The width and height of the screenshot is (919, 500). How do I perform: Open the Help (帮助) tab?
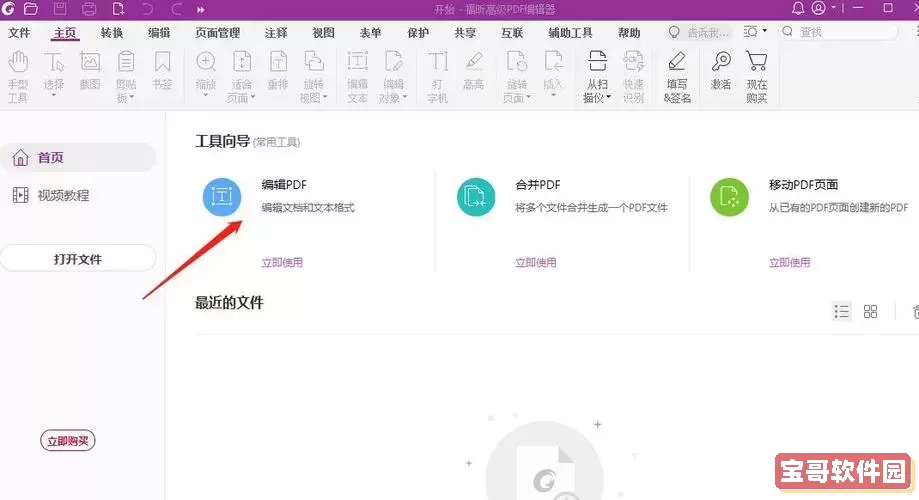coord(629,33)
